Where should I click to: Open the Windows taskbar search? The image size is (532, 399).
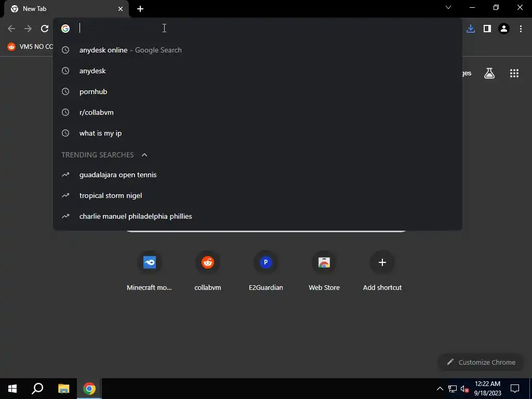[37, 389]
